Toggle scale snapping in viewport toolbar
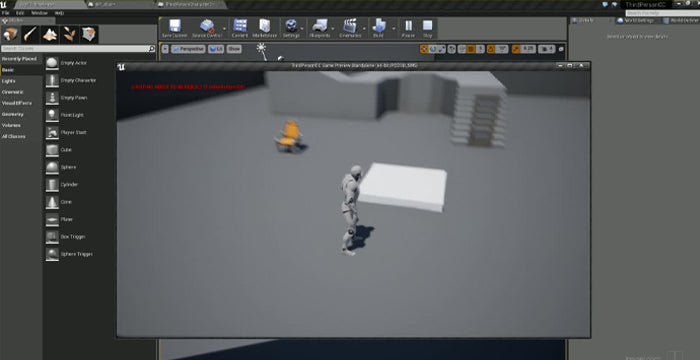Screen dimensions: 700x360 [x=517, y=49]
